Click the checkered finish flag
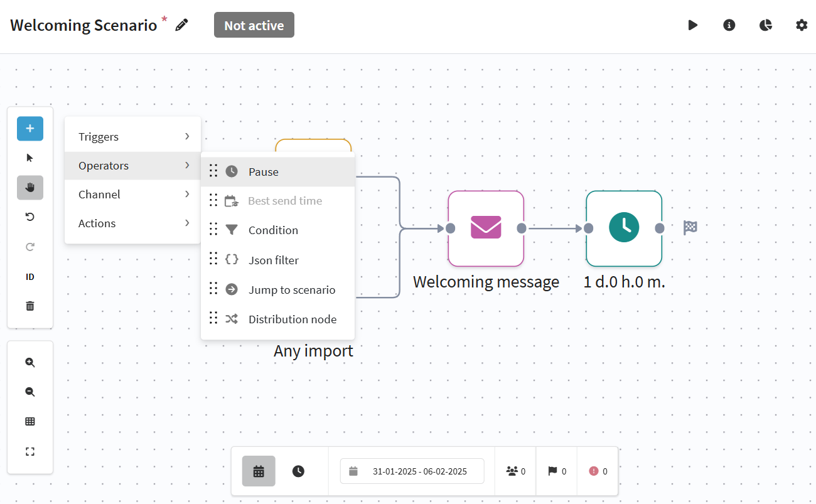This screenshot has height=504, width=816. [x=690, y=228]
